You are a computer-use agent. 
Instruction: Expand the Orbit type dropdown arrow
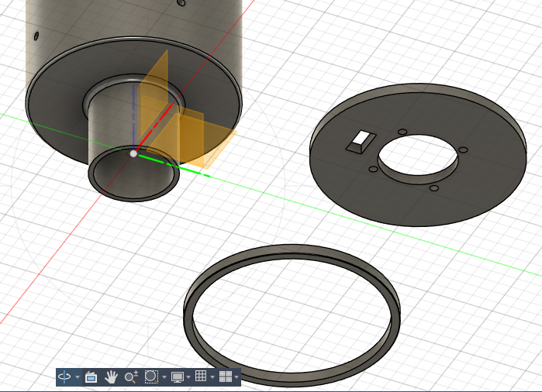pos(78,377)
